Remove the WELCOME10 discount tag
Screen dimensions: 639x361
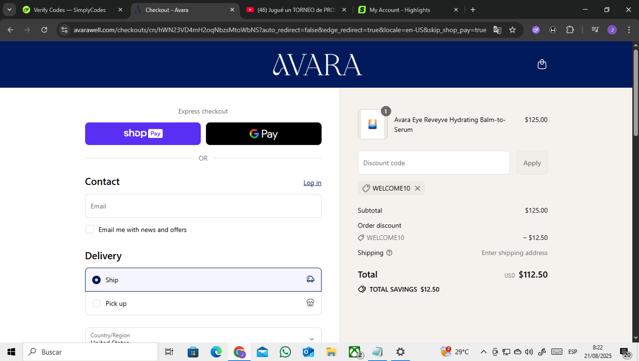[417, 188]
